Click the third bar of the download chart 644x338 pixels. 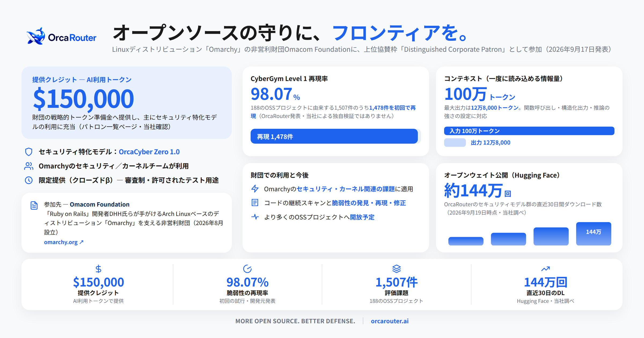551,236
